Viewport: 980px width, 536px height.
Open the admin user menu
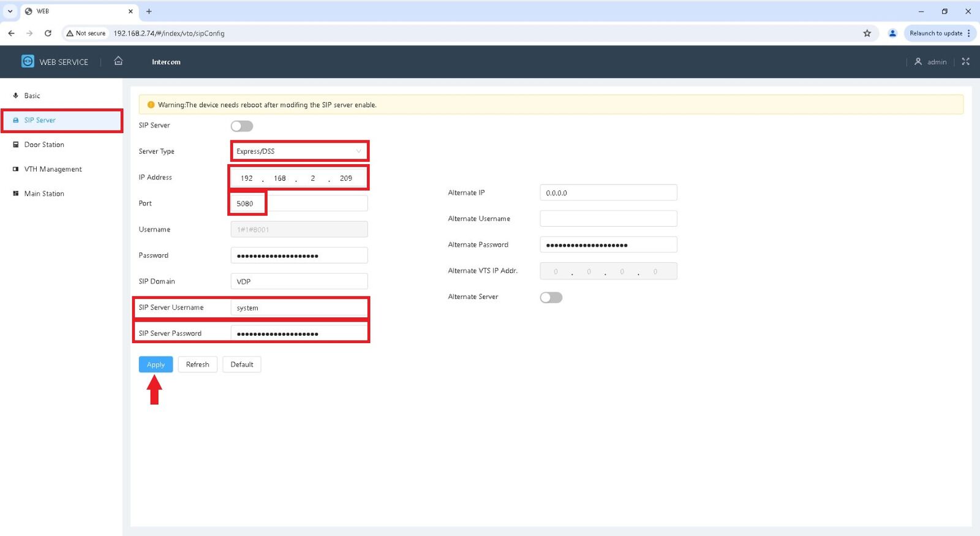coord(930,62)
